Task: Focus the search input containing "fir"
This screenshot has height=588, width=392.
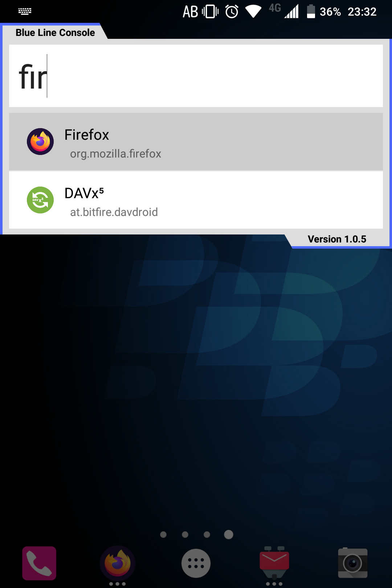Action: pos(196,76)
